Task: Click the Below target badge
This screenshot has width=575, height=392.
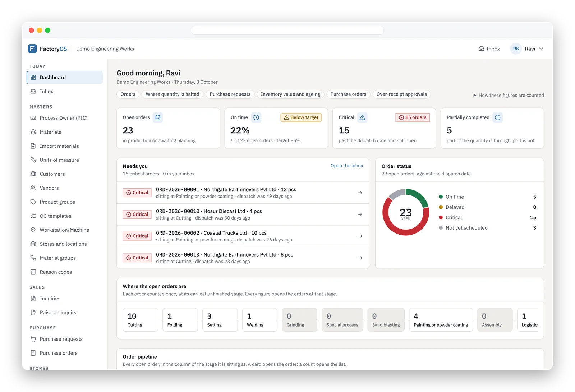Action: [301, 117]
